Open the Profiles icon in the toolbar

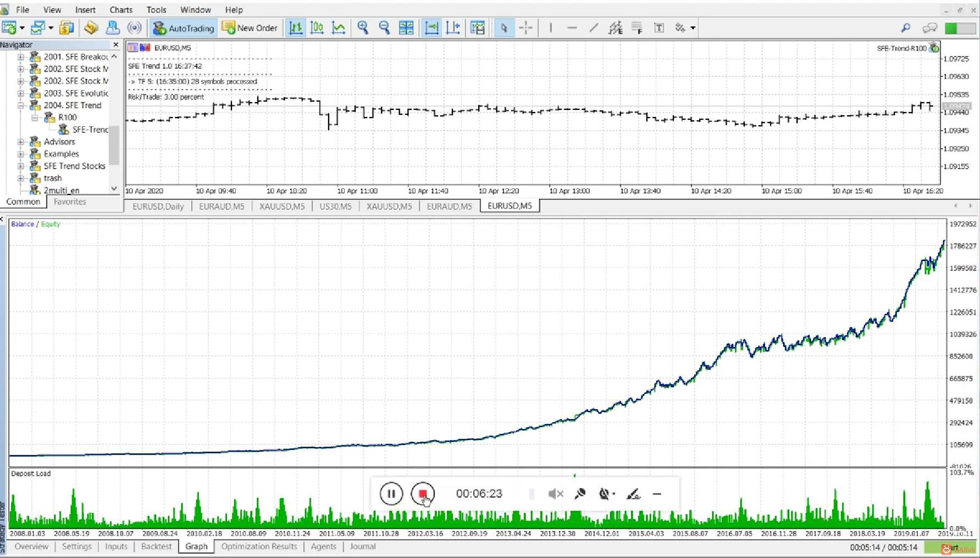37,27
